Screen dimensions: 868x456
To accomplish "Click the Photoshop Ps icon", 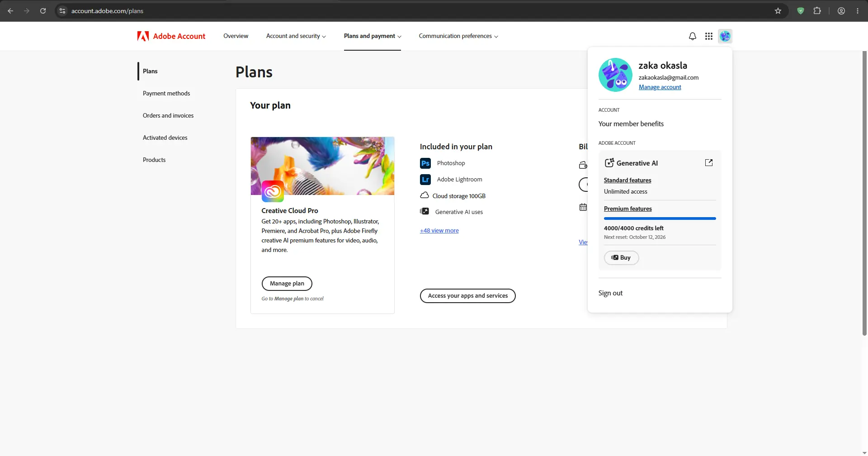I will (425, 163).
